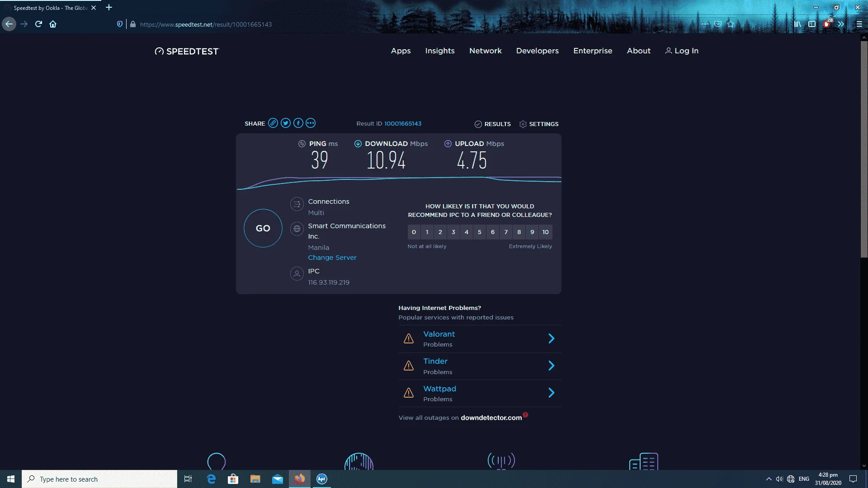Screen dimensions: 868x488
Task: Open extension icon with badge 28
Action: (827, 23)
